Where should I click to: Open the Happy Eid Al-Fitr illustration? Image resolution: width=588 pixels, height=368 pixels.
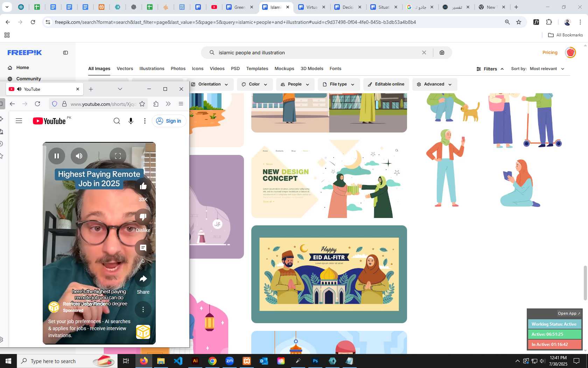[x=329, y=274]
